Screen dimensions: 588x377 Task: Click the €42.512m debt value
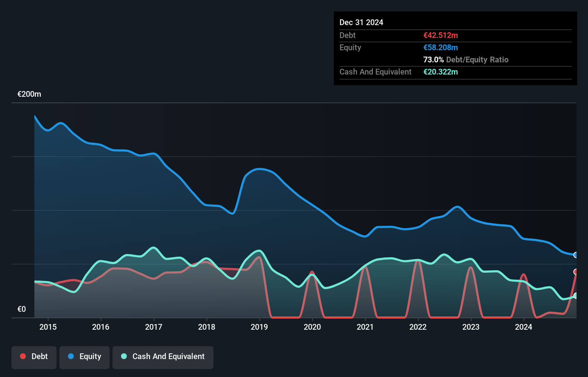(440, 35)
